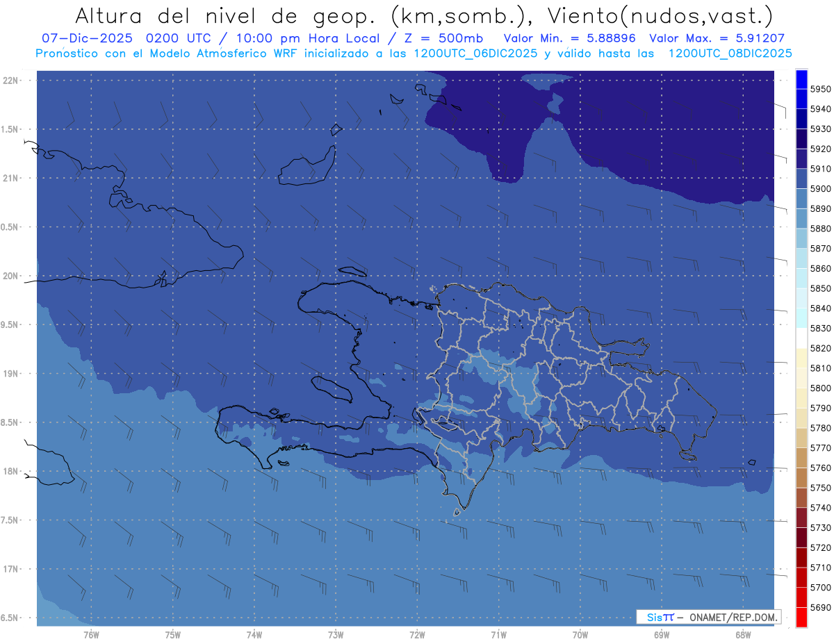This screenshot has width=834, height=644.
Task: Pick the brown swatch between 5750 and 5760
Action: (801, 478)
